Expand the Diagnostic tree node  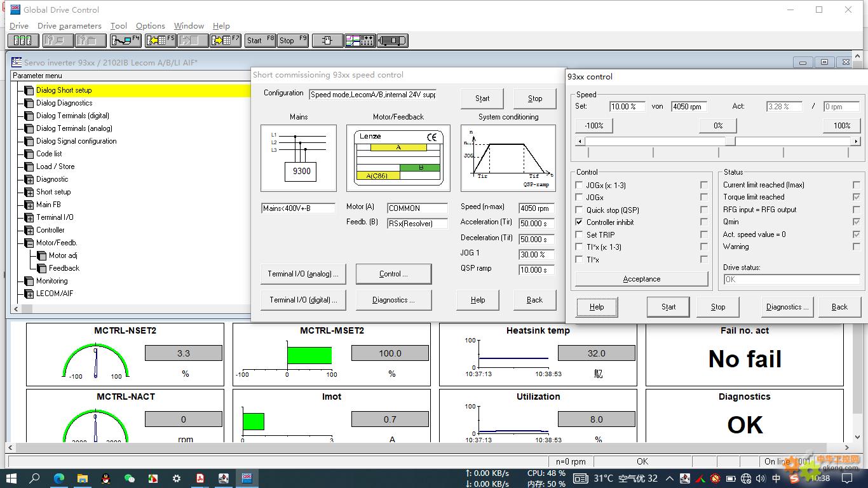(x=29, y=179)
